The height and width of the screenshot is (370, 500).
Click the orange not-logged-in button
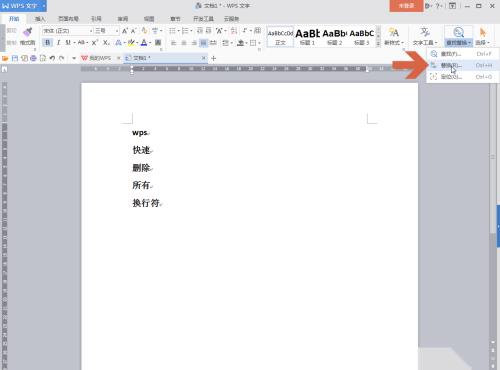pyautogui.click(x=406, y=6)
